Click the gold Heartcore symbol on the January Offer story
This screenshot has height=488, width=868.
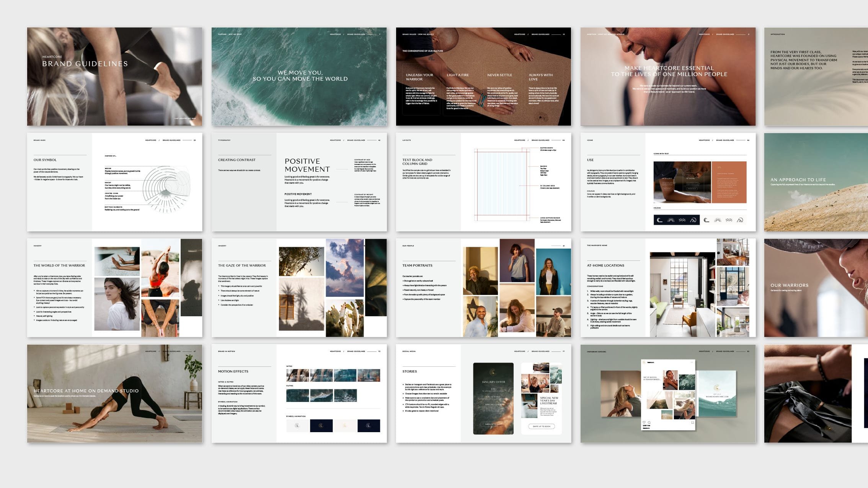click(493, 373)
